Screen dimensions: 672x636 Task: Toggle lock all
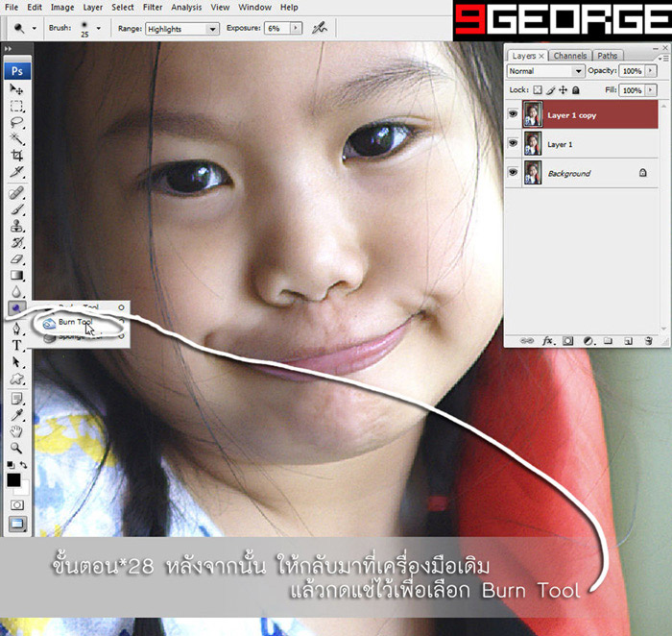(576, 90)
